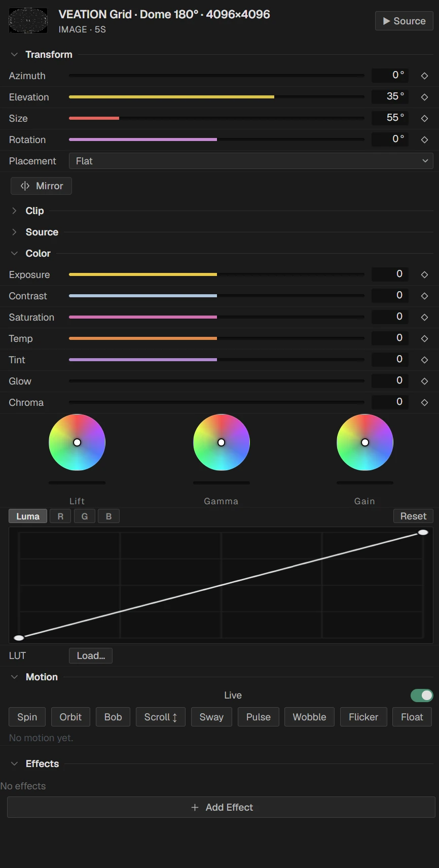Click the Chroma keyframe diamond icon

(424, 402)
